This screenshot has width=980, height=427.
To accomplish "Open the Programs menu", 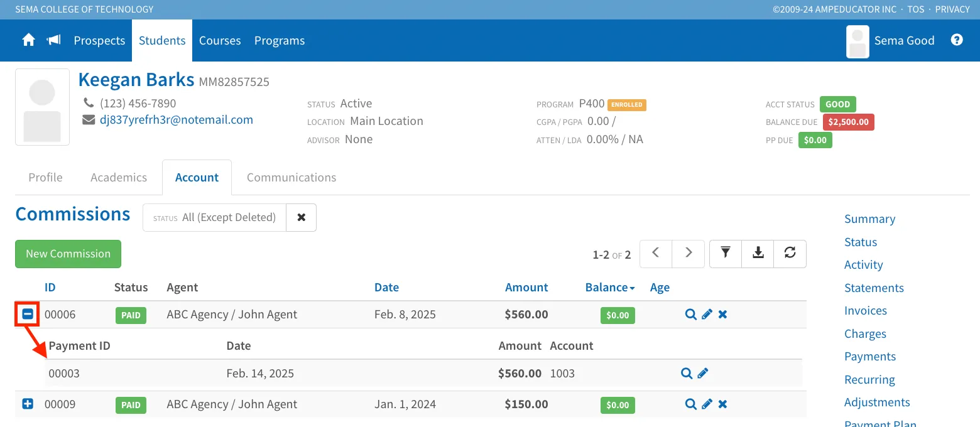I will pyautogui.click(x=280, y=40).
